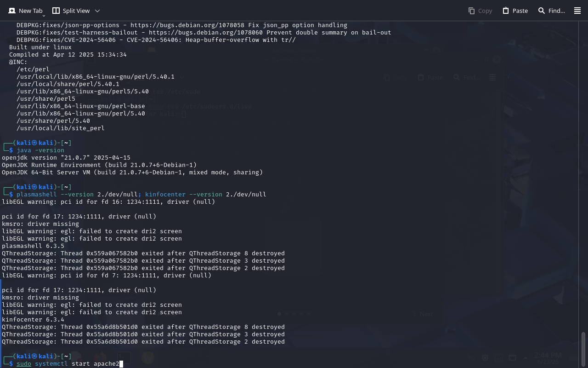The image size is (588, 368).
Task: Click the '/usr/lib/x86_64-linux-gnu/perl/5.40' path
Action: coord(81,114)
